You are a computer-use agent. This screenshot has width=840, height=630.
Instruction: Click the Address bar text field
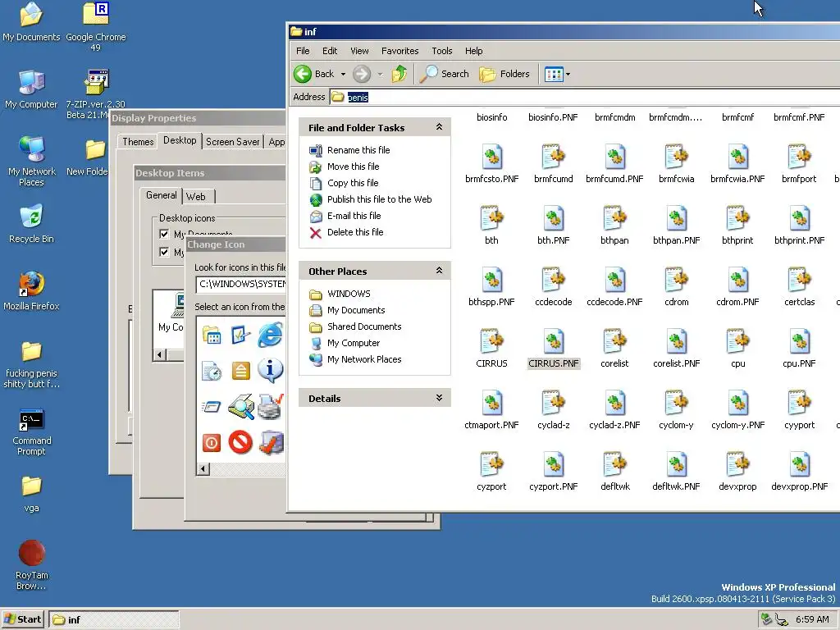(585, 97)
